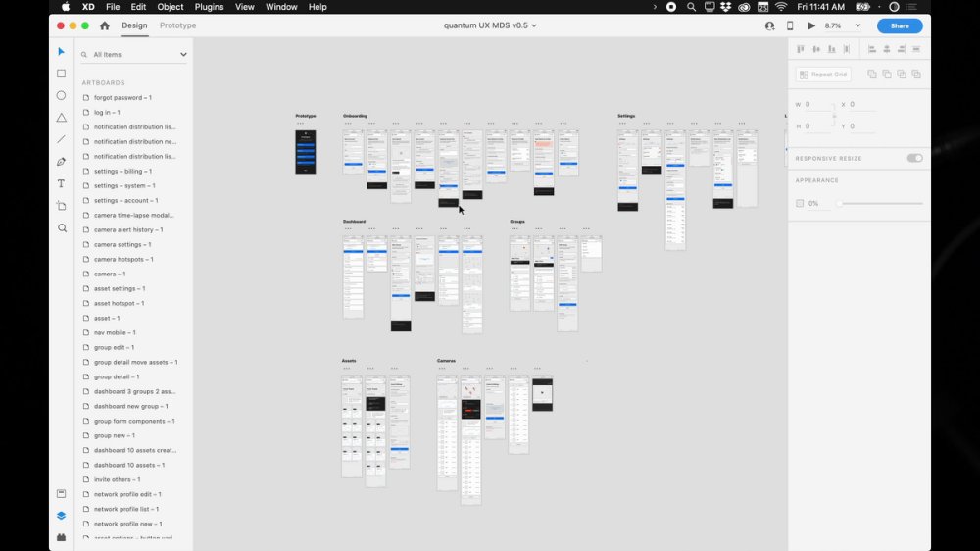Screen dimensions: 980x551
Task: Select the 'invite others – 1' artboard
Action: 117,479
